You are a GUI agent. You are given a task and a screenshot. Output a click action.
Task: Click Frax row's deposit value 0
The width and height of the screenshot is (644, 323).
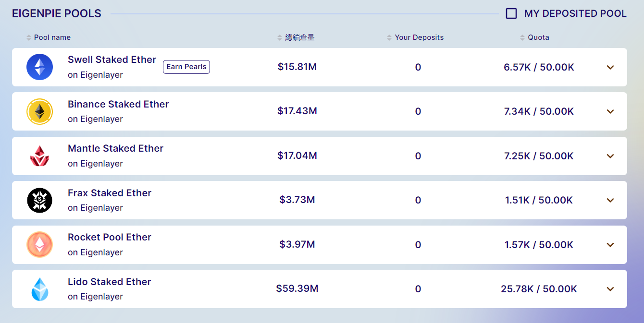tap(418, 200)
